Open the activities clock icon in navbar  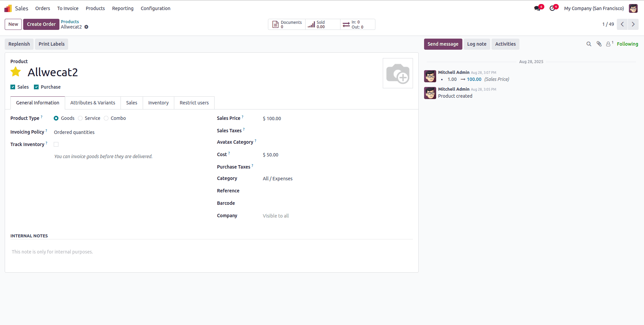[552, 8]
